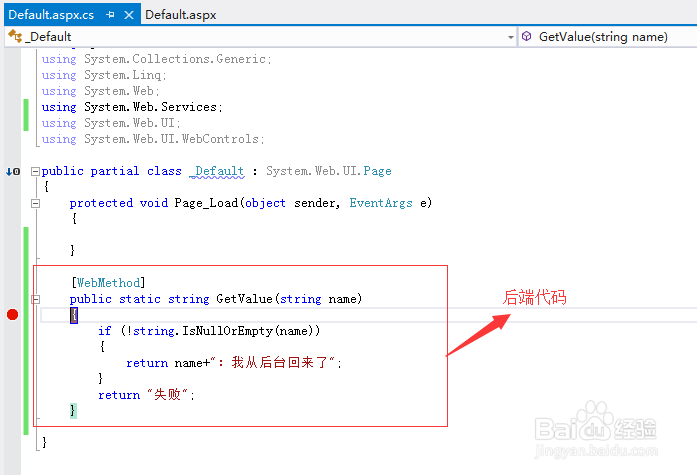Click 'using System.Web;' line

point(100,91)
